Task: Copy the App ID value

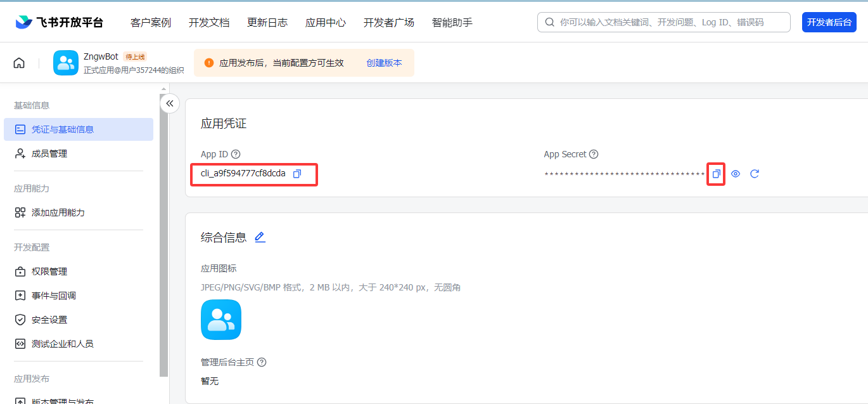Action: 297,174
